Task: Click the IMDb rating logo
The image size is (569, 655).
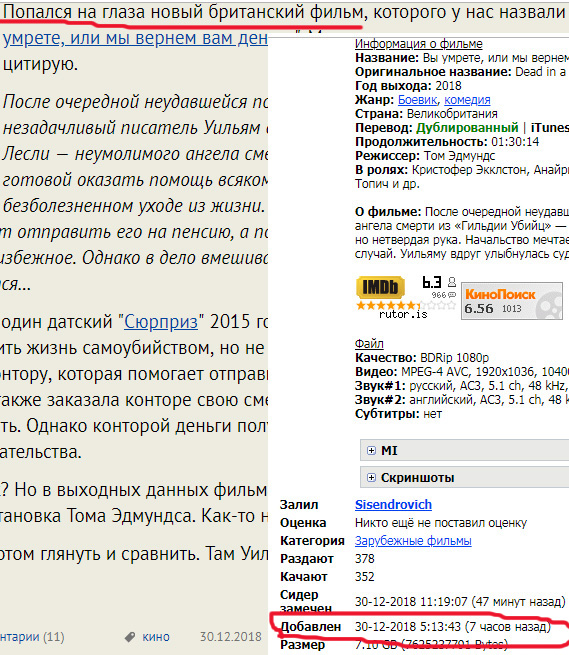Action: pyautogui.click(x=380, y=287)
